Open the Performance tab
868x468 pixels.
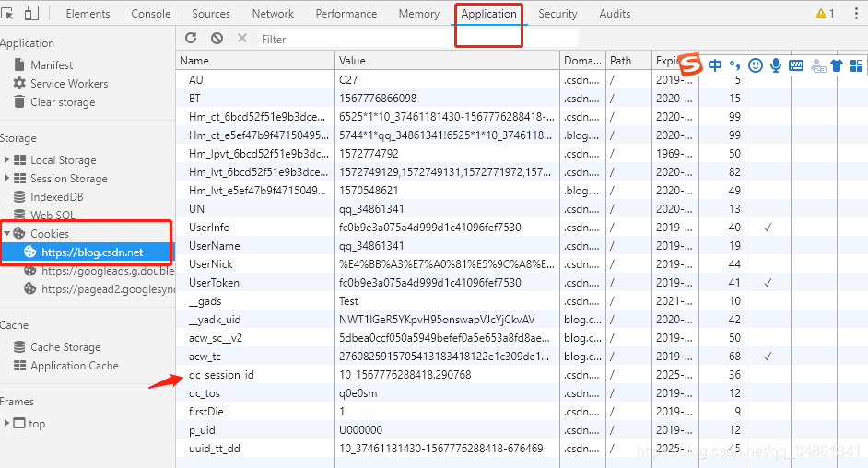(346, 13)
